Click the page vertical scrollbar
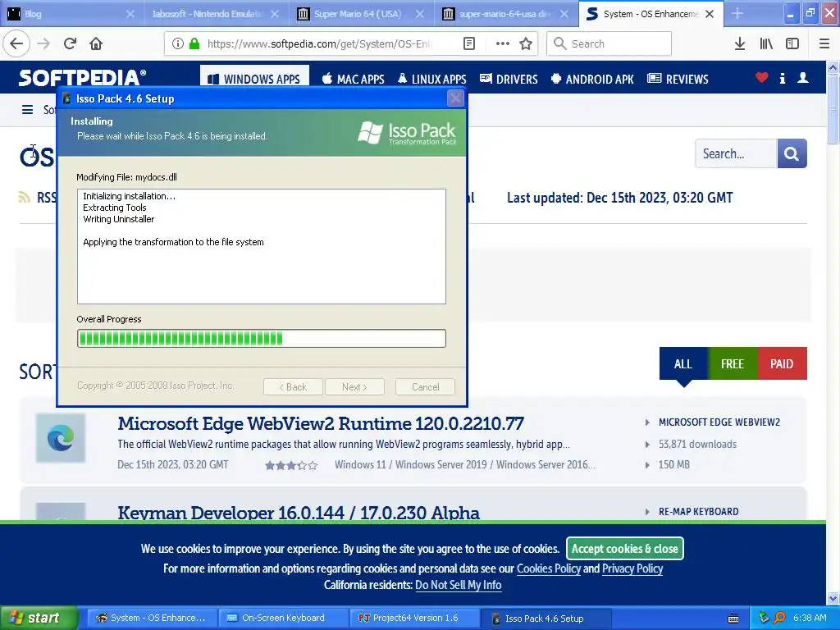Screen dimensions: 840x630 pyautogui.click(x=833, y=332)
